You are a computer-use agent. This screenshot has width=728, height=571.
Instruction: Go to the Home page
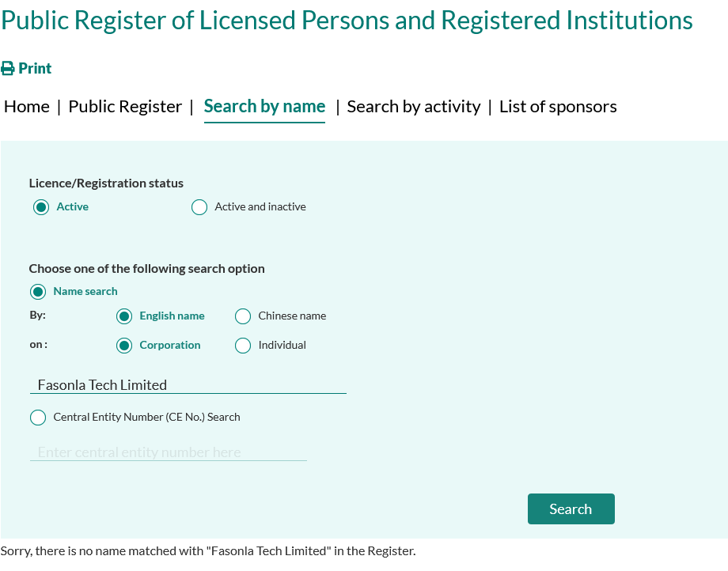click(27, 107)
